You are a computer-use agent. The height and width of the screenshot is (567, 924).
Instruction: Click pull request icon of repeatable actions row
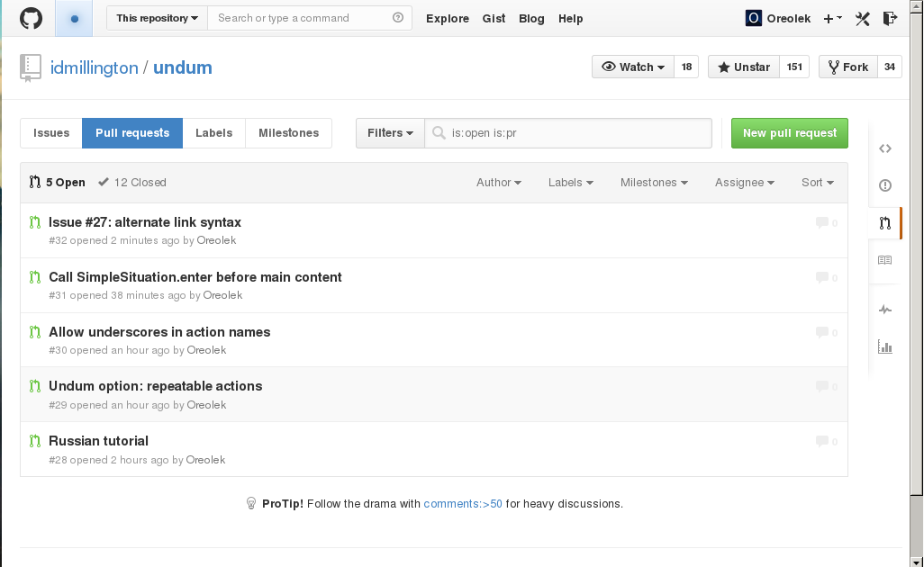35,386
